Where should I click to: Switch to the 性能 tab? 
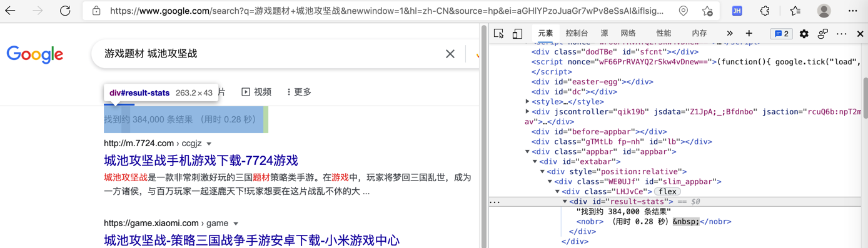pyautogui.click(x=664, y=34)
